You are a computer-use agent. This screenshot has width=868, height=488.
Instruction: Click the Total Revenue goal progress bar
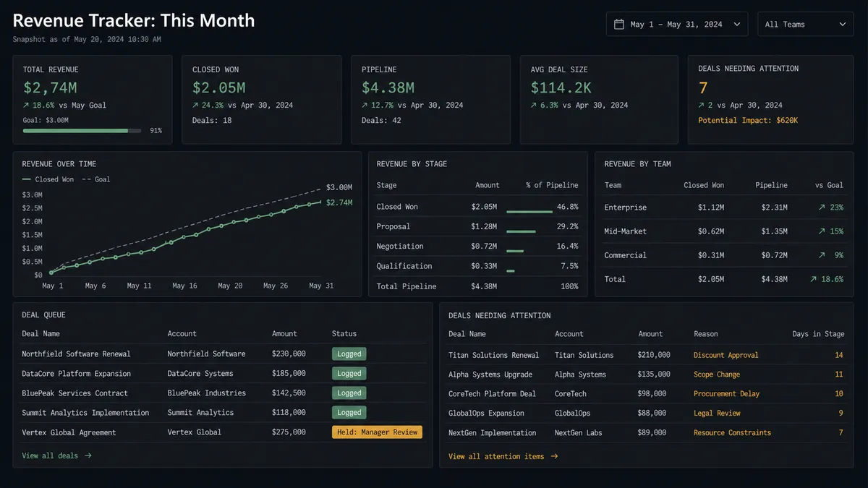tap(82, 131)
